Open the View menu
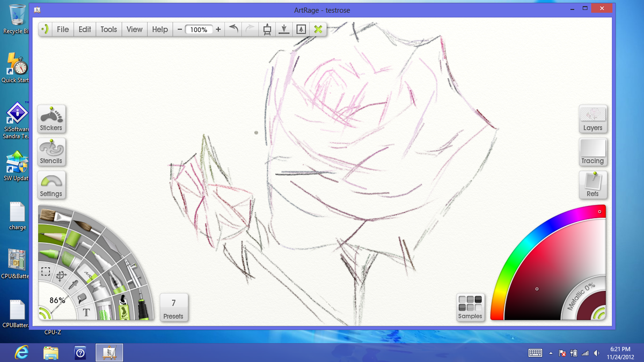This screenshot has width=644, height=362. click(134, 29)
